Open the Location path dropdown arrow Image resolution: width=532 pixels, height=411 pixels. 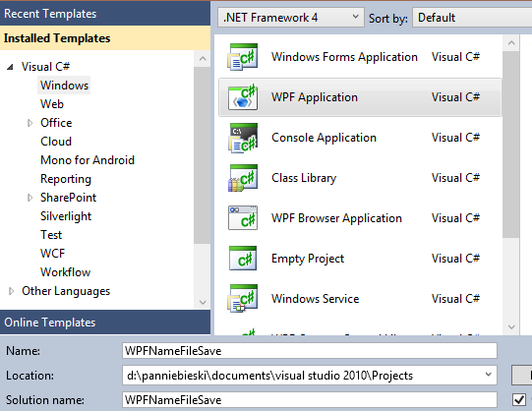pyautogui.click(x=488, y=375)
